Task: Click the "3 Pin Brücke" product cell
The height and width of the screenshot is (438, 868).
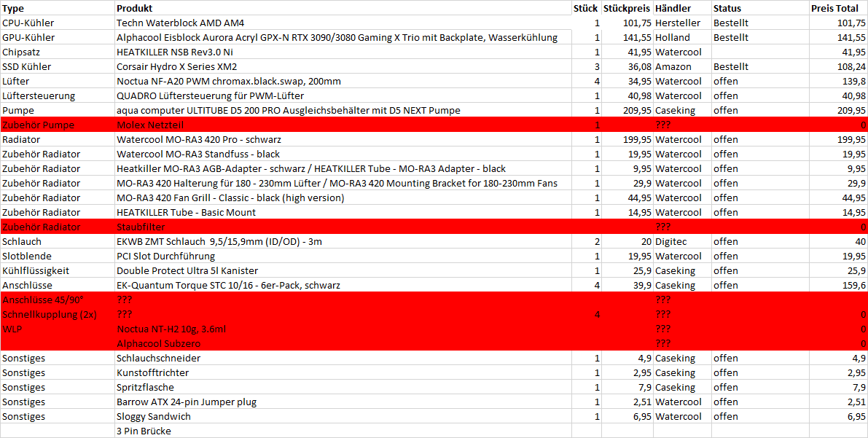Action: point(343,431)
